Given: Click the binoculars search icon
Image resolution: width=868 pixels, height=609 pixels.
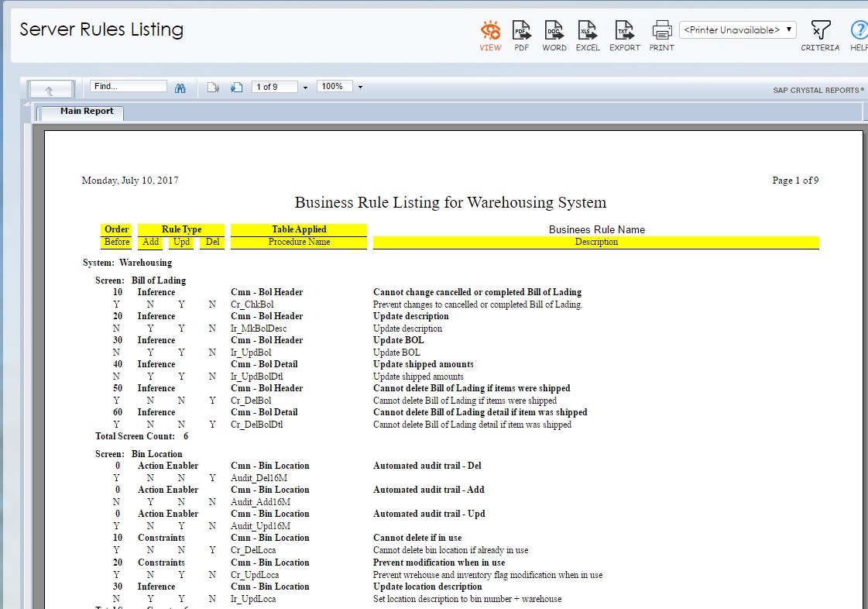Looking at the screenshot, I should point(180,88).
